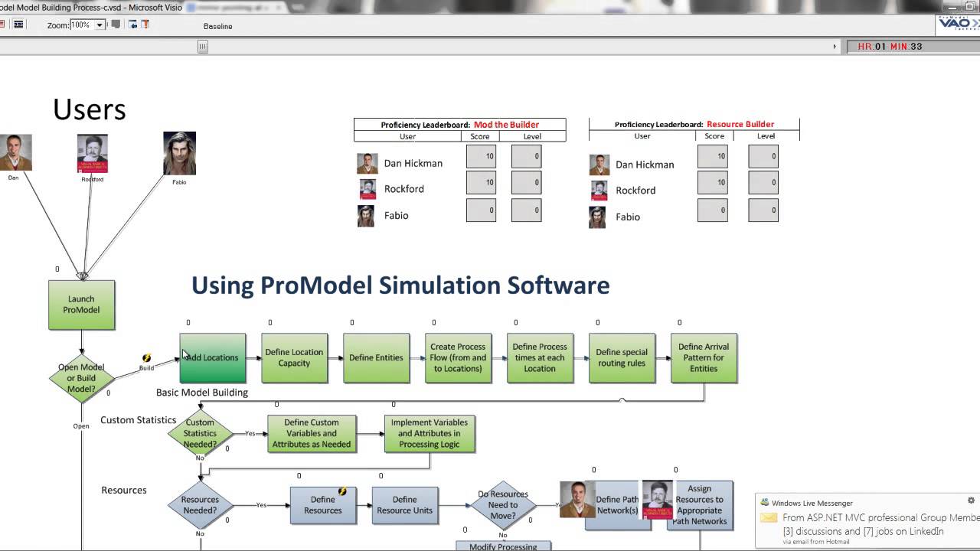
Task: Click Fabio avatar in Mod the Builder
Action: 366,216
